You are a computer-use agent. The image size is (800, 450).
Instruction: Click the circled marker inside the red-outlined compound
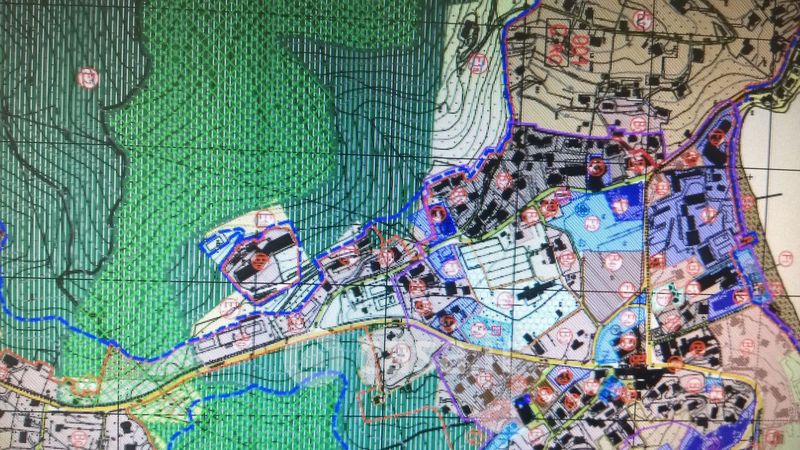coord(259,263)
